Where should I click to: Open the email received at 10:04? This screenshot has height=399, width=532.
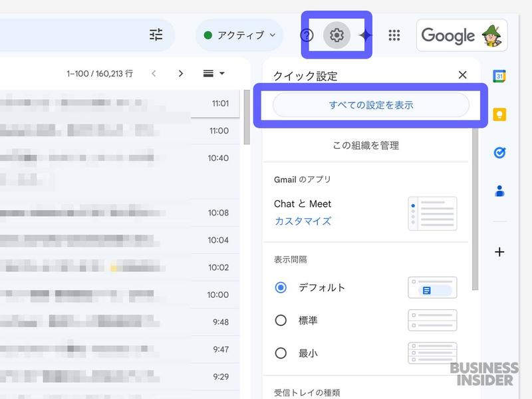120,240
